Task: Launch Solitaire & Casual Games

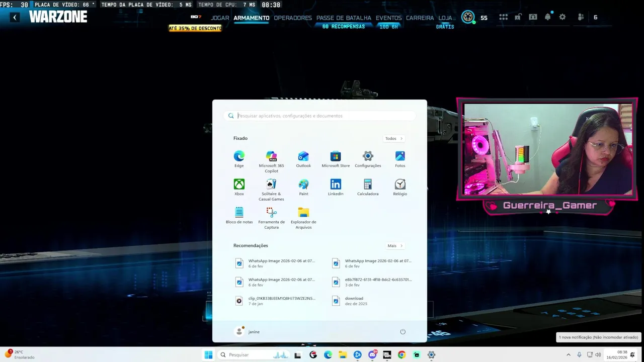Action: [x=271, y=190]
